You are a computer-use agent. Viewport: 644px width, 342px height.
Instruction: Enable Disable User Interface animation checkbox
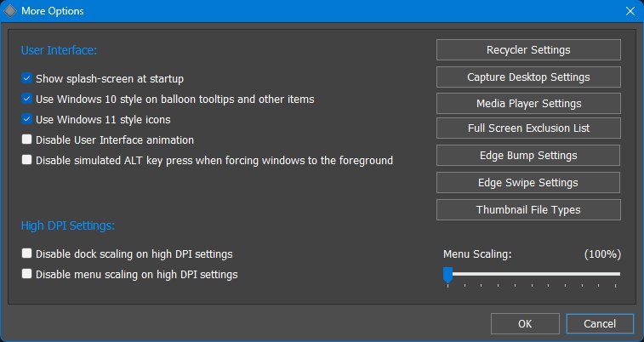click(26, 140)
